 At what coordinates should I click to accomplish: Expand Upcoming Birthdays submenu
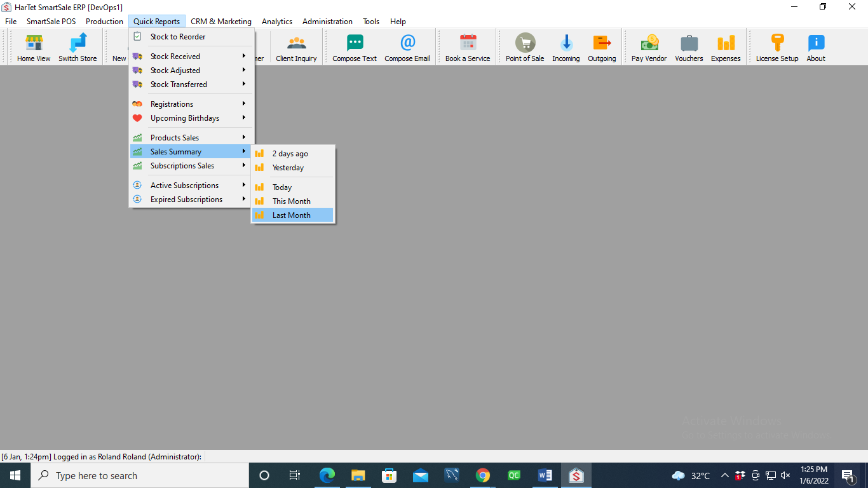[x=185, y=118]
